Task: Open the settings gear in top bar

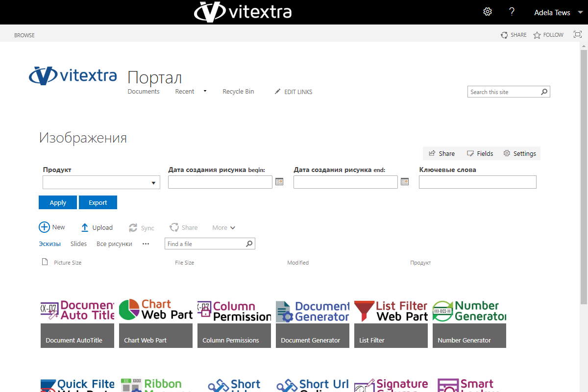Action: (x=488, y=12)
